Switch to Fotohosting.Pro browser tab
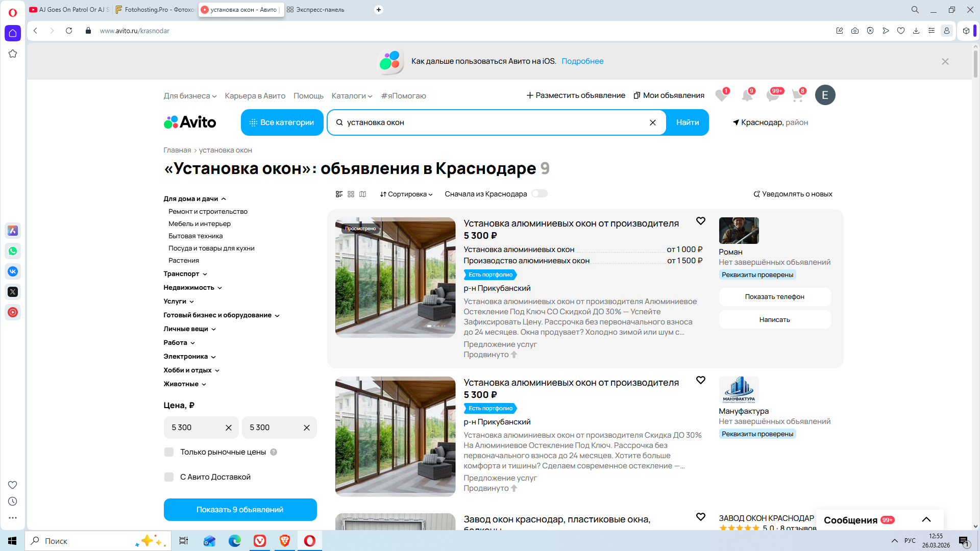The width and height of the screenshot is (980, 551). coord(155,10)
